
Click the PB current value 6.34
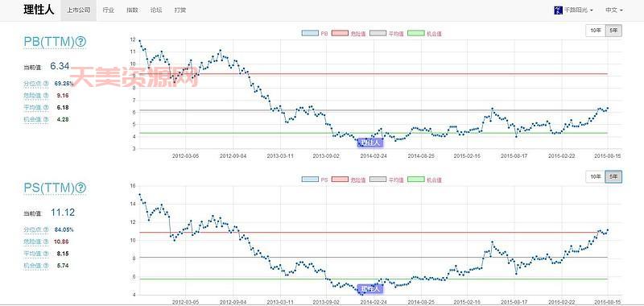60,66
